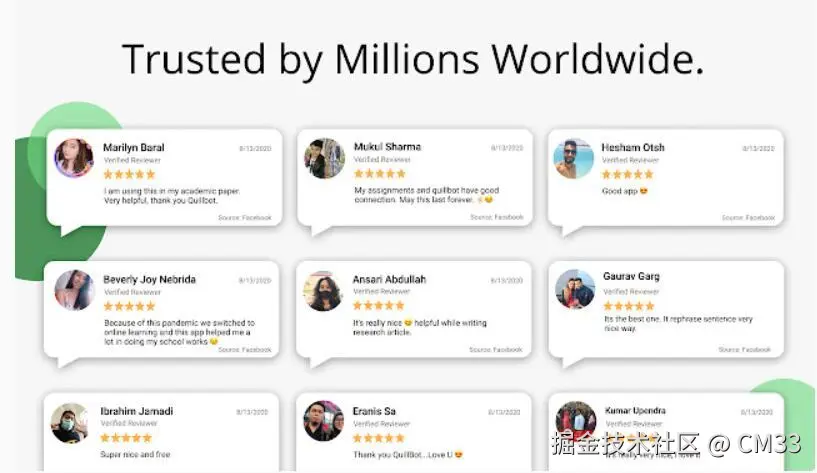Open the Source: Facebook link on Hesham's card
The width and height of the screenshot is (817, 473).
coord(748,218)
